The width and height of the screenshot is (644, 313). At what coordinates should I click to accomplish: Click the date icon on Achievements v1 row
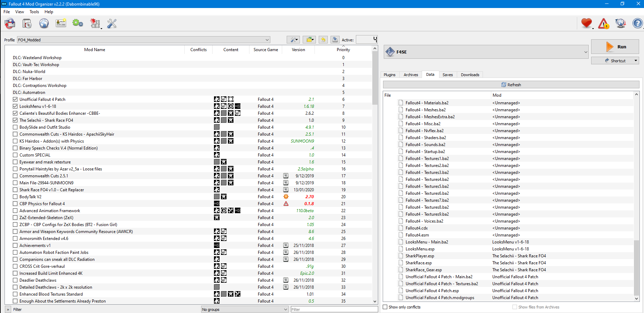[x=286, y=246]
